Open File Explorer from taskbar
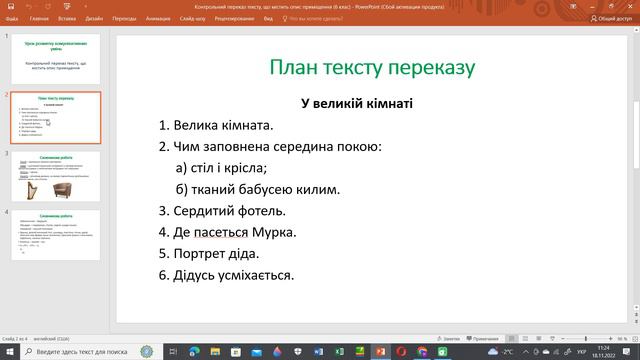 tap(215, 351)
